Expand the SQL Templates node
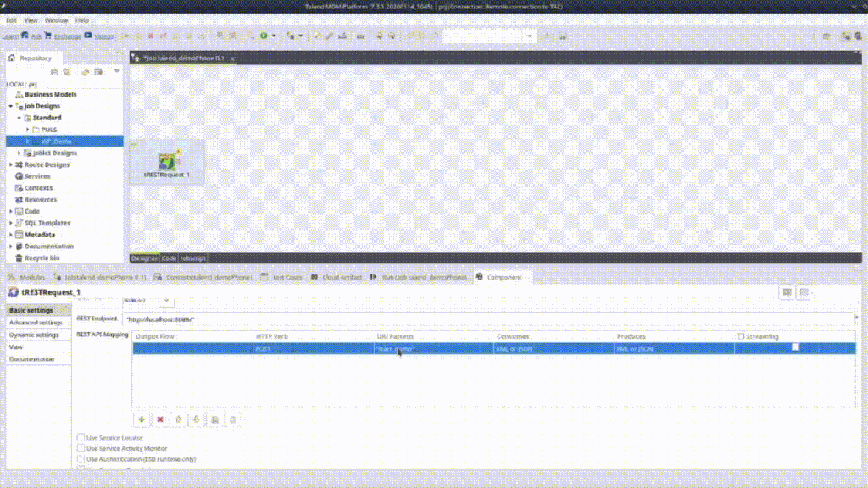Screen dimensions: 868x488 [10, 223]
